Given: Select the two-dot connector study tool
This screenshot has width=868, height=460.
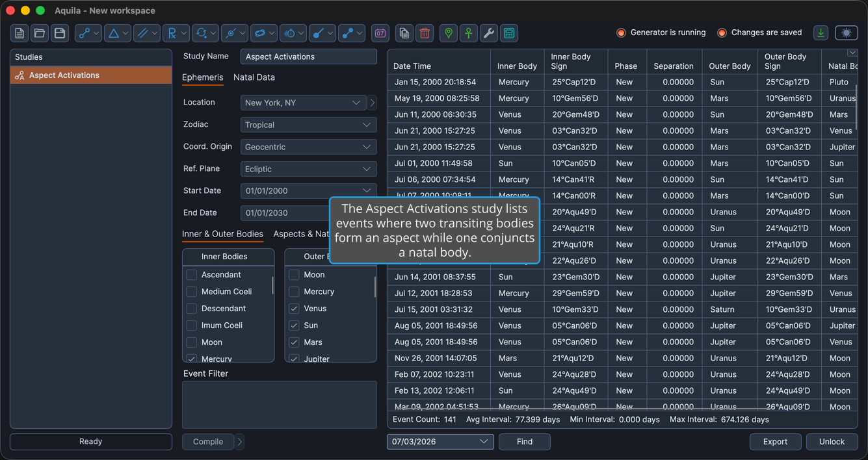Looking at the screenshot, I should (352, 33).
